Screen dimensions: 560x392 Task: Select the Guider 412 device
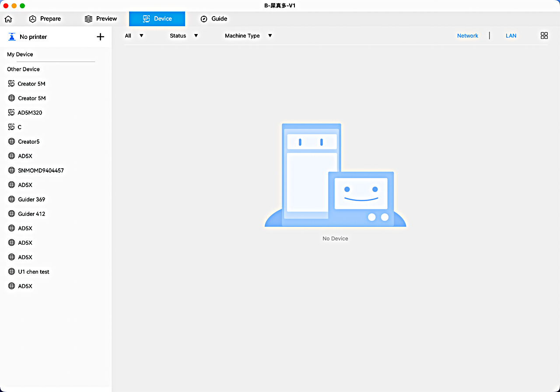(27, 214)
